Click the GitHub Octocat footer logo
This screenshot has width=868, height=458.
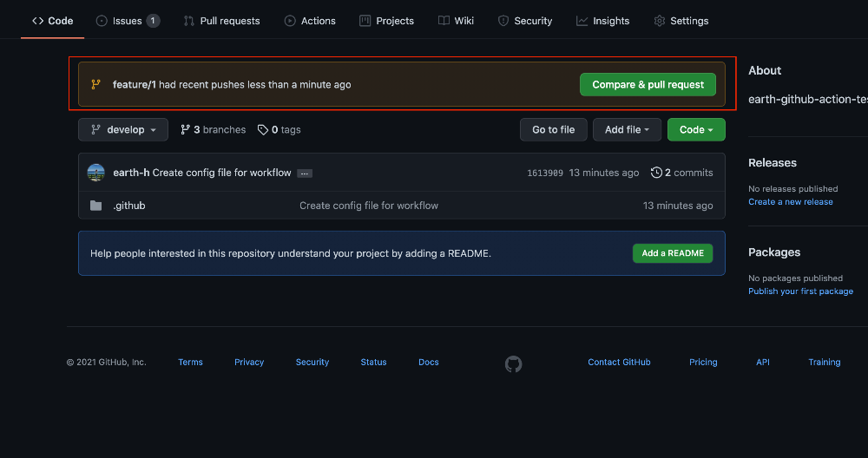click(513, 364)
